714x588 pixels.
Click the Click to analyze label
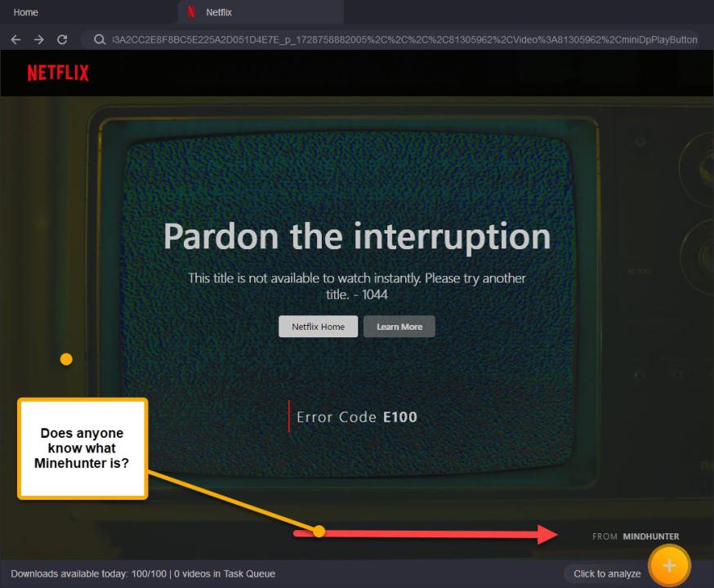(607, 574)
